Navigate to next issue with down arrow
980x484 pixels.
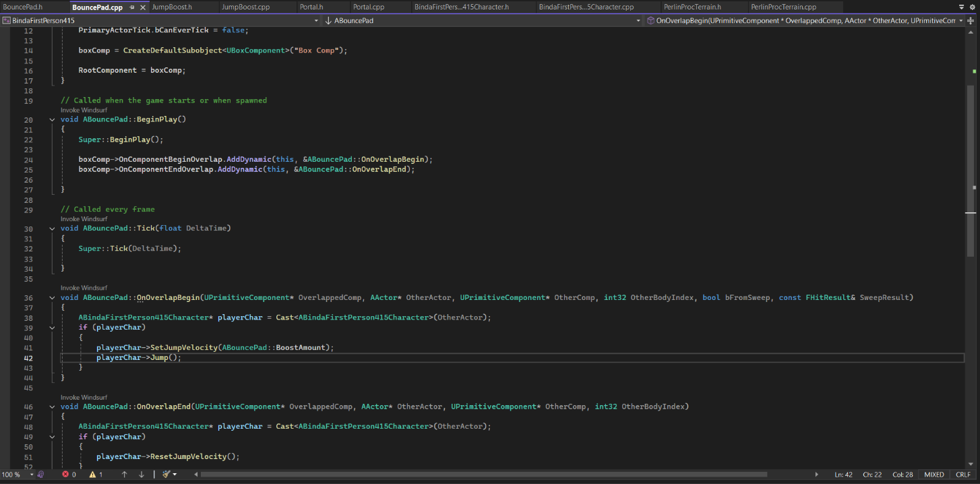(142, 475)
